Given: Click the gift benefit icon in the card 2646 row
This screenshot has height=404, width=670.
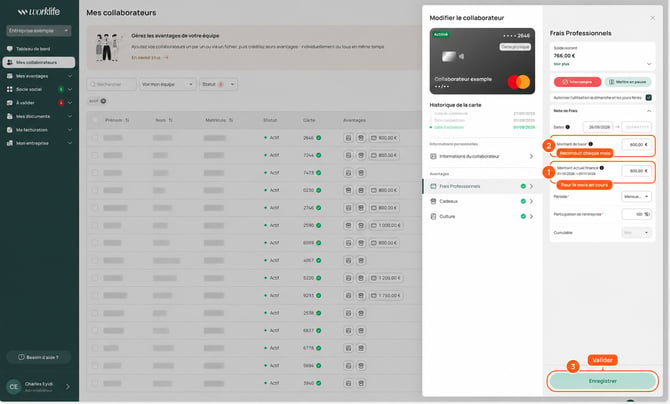Looking at the screenshot, I should 361,138.
